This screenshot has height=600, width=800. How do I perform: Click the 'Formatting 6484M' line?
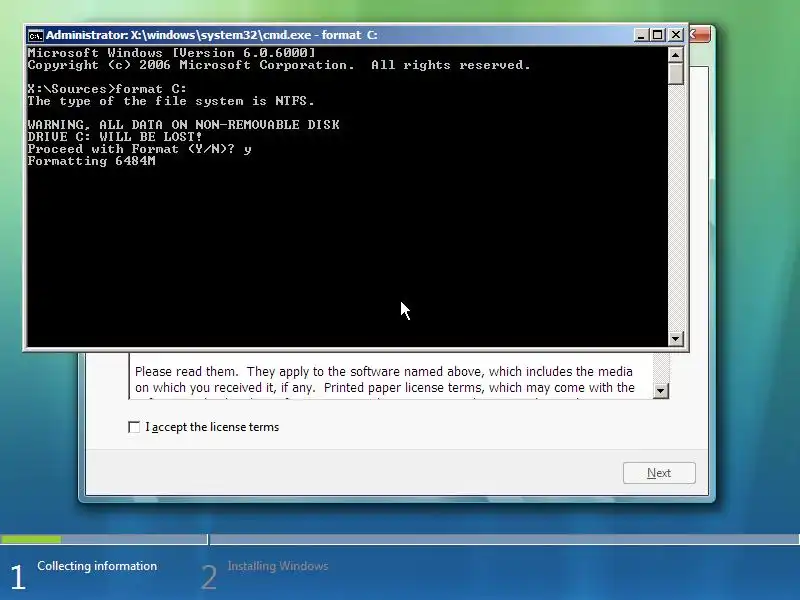pos(92,161)
